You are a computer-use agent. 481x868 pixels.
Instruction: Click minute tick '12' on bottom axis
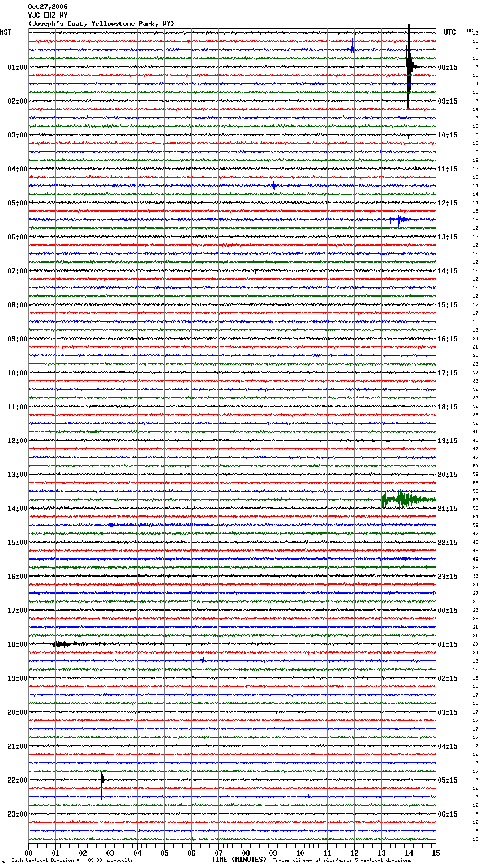coord(355,853)
